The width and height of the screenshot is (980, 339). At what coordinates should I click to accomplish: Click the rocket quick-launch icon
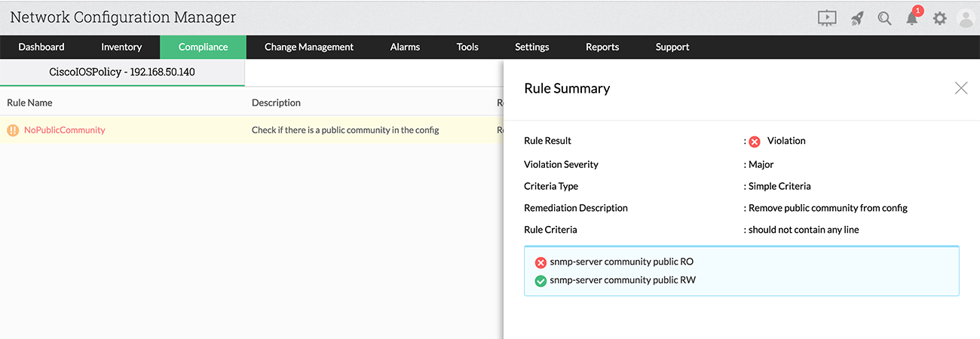(857, 18)
